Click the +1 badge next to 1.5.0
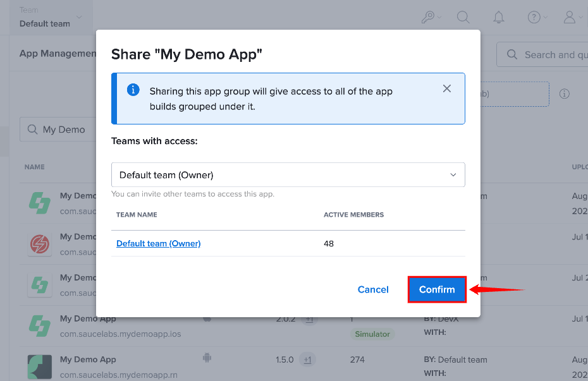 click(307, 360)
